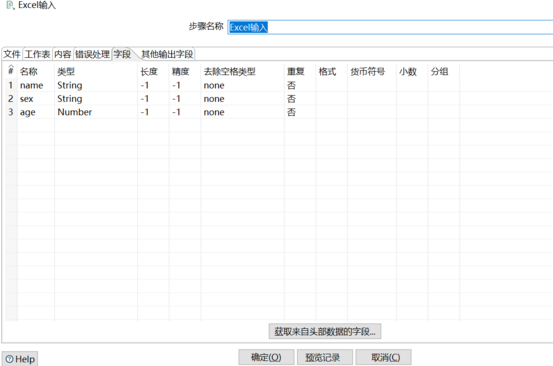Click the trim type none in name row

coord(214,86)
